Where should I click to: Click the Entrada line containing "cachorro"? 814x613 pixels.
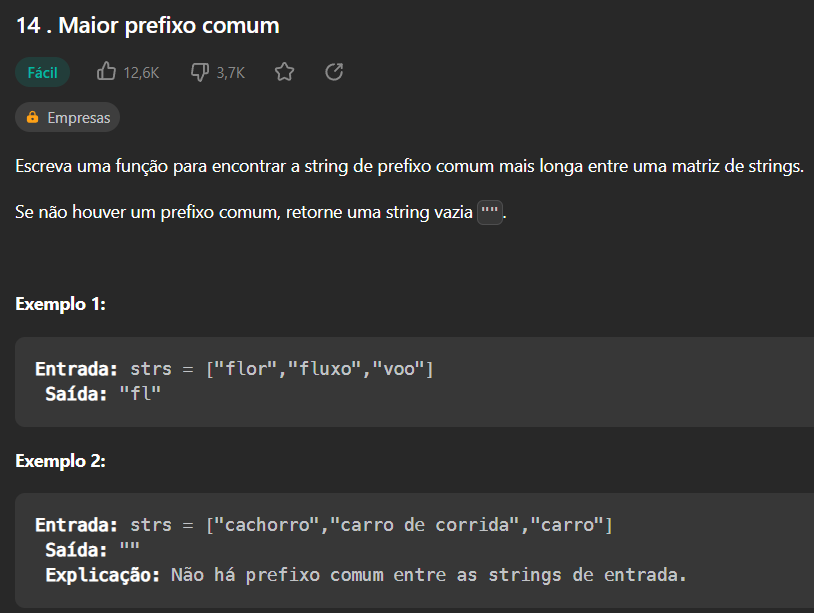point(323,525)
